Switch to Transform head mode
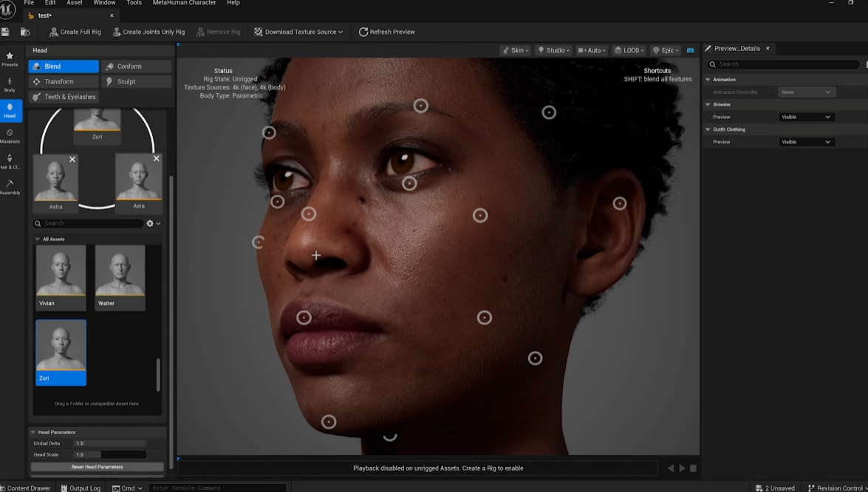This screenshot has height=492, width=868. coord(64,81)
